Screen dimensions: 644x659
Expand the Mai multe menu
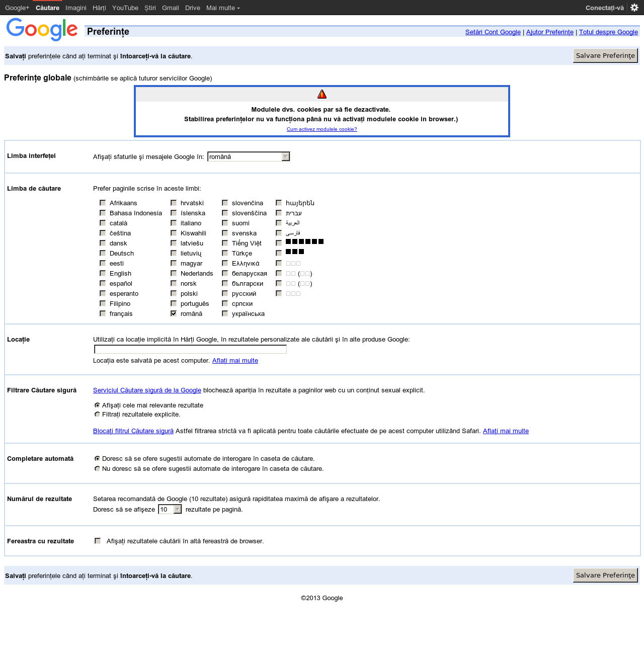click(223, 8)
